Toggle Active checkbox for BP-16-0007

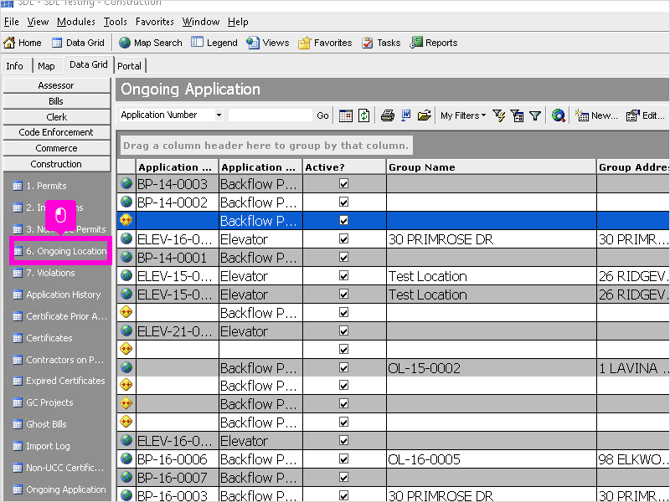344,477
